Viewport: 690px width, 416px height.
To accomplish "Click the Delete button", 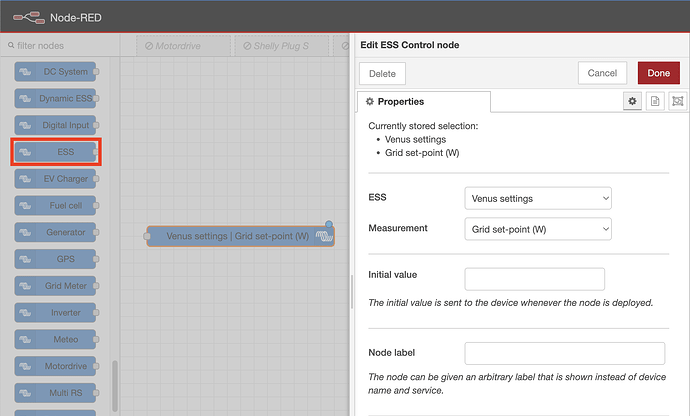I will (x=382, y=73).
